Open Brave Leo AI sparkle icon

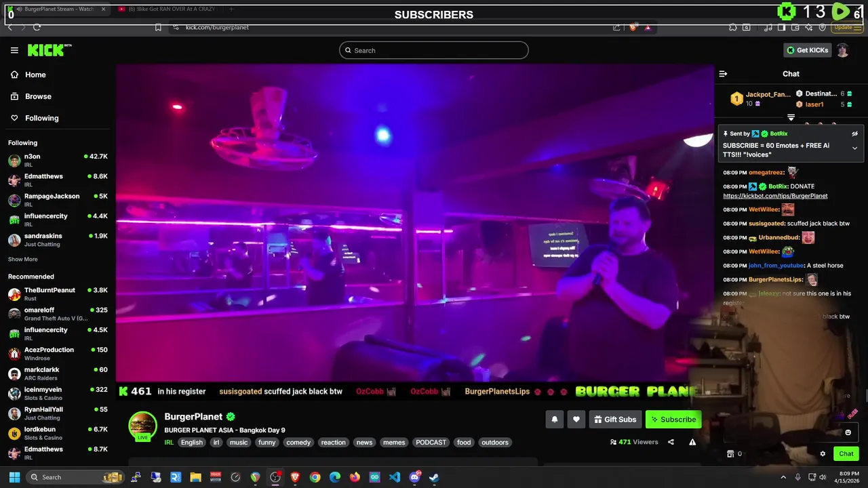[810, 27]
